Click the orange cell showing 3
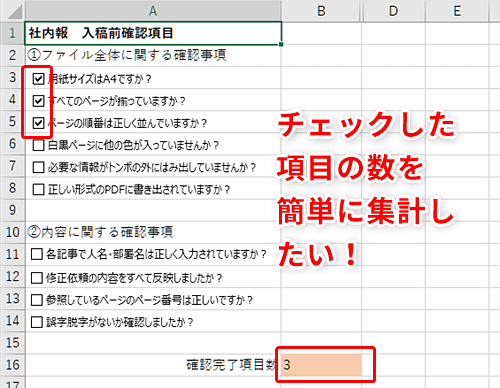This screenshot has width=500, height=388. click(x=321, y=365)
